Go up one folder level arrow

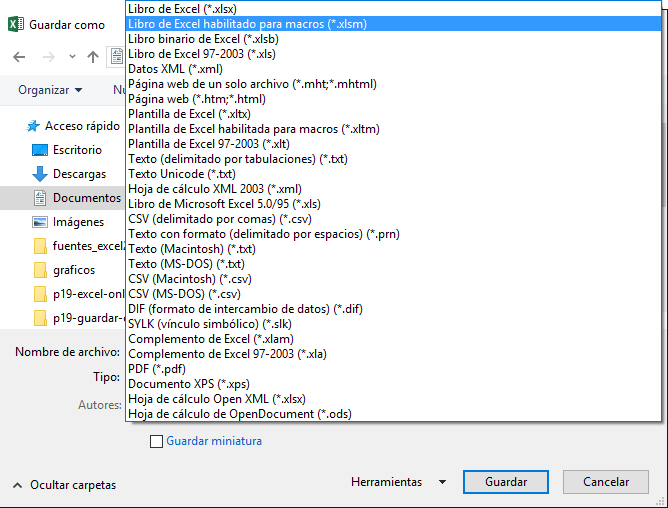(x=93, y=57)
